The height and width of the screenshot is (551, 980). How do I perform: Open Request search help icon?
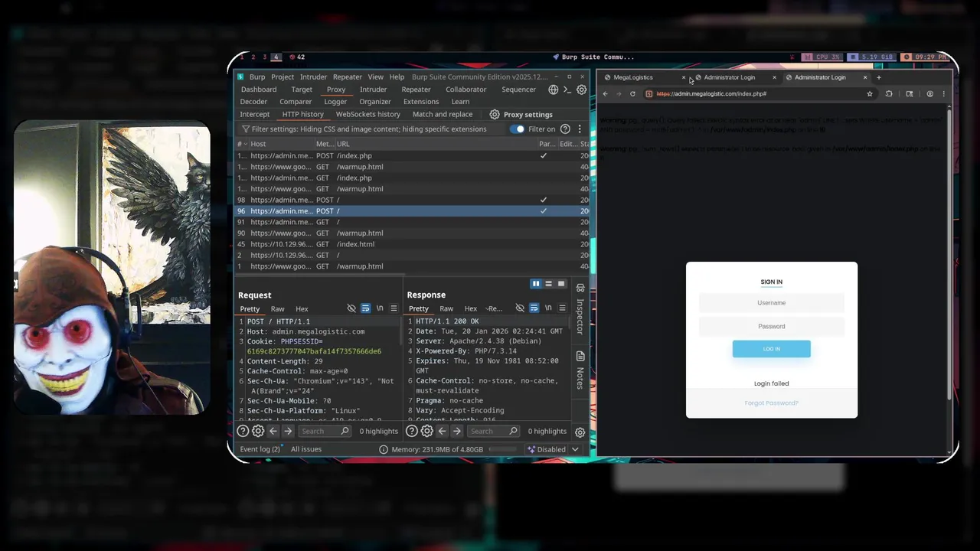click(x=243, y=432)
